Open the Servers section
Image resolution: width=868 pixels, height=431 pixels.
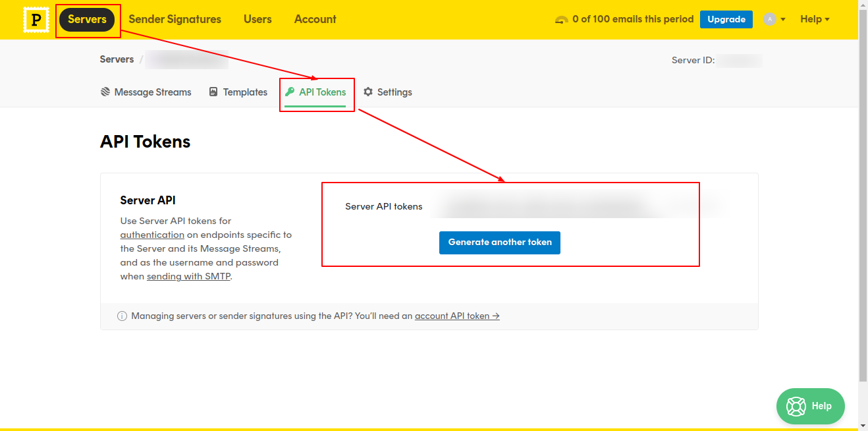87,20
